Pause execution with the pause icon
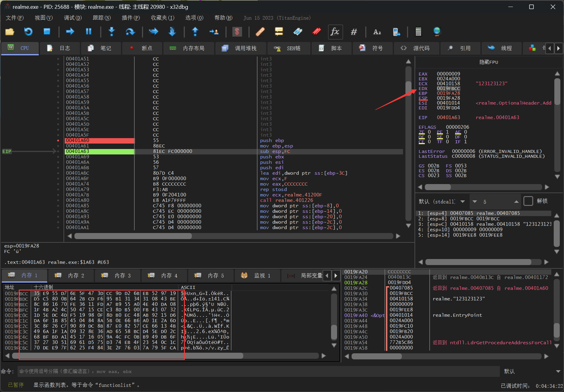Image resolution: width=564 pixels, height=392 pixels. (x=89, y=31)
